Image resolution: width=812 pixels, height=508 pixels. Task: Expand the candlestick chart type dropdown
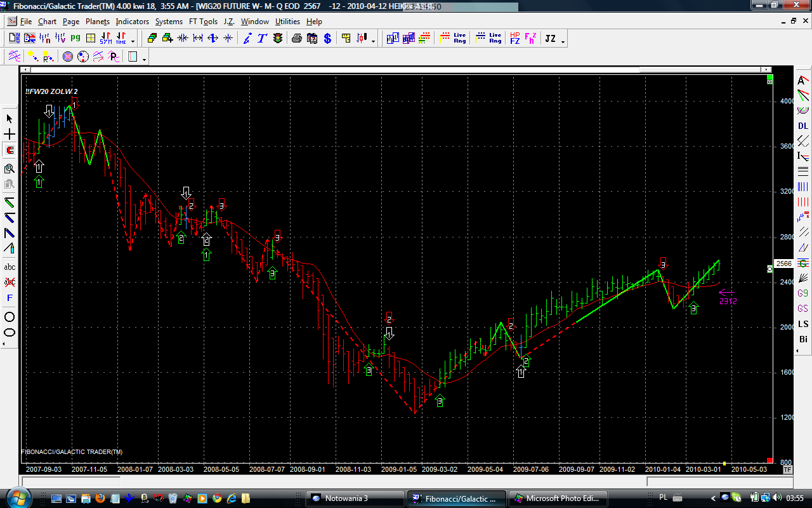373,41
